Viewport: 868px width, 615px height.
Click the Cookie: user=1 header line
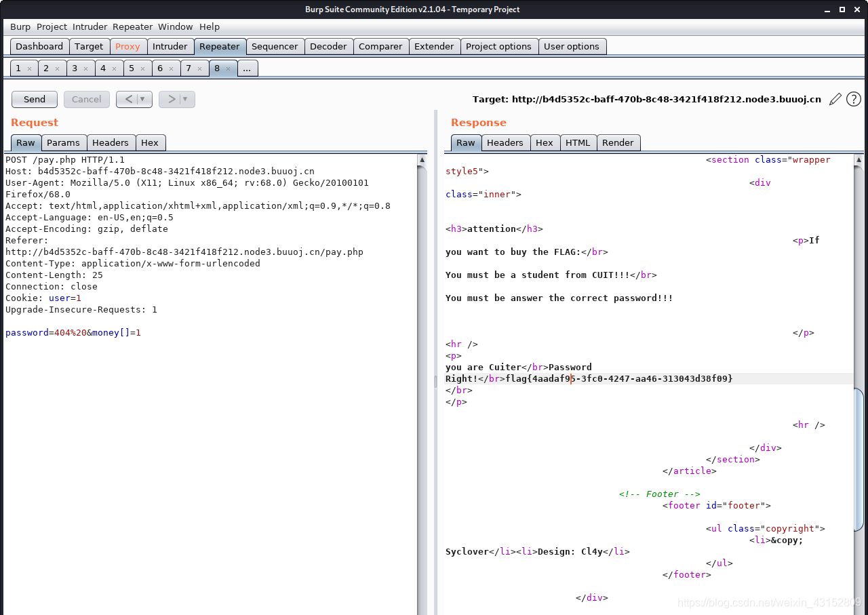pyautogui.click(x=43, y=298)
